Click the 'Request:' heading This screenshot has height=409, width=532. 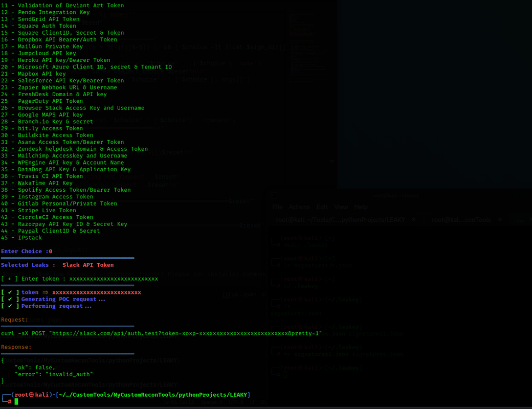coord(15,320)
